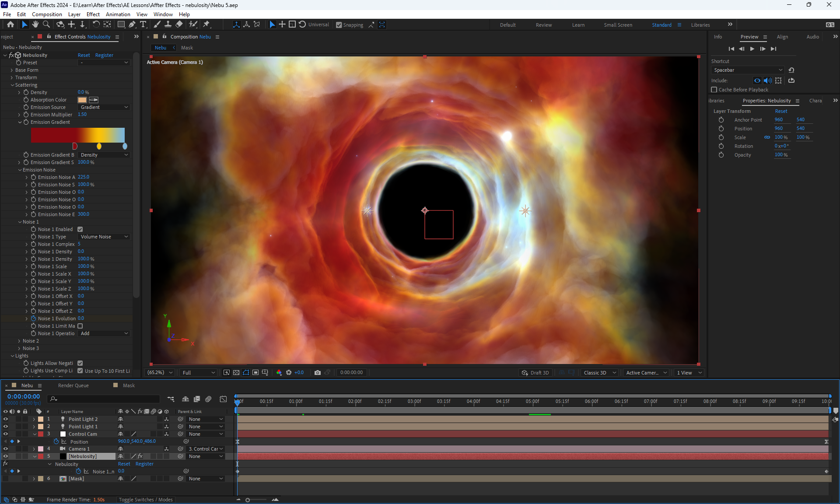Click Register link next to Nebulosity effect

[x=104, y=55]
